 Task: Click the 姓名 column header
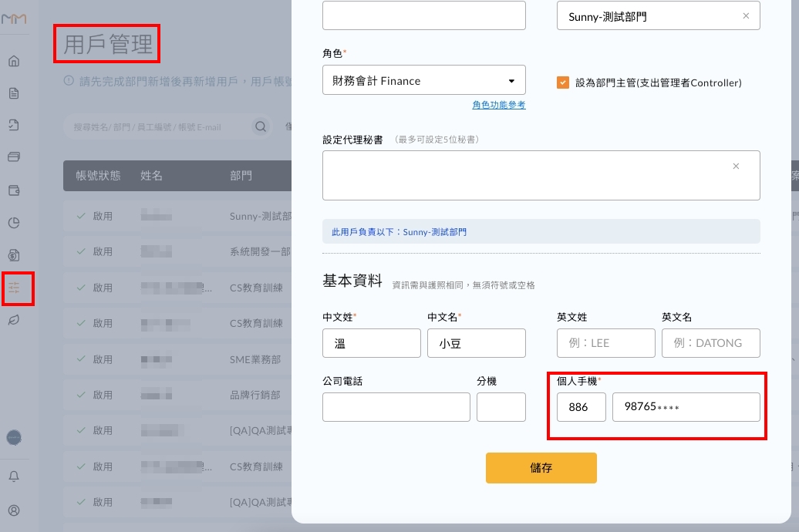151,176
